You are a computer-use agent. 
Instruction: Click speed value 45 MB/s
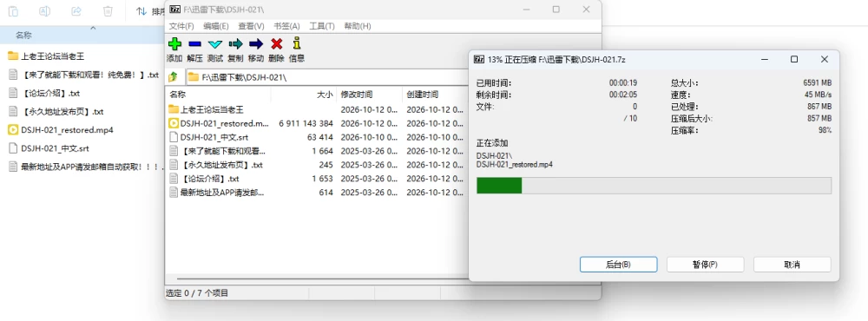coord(819,95)
